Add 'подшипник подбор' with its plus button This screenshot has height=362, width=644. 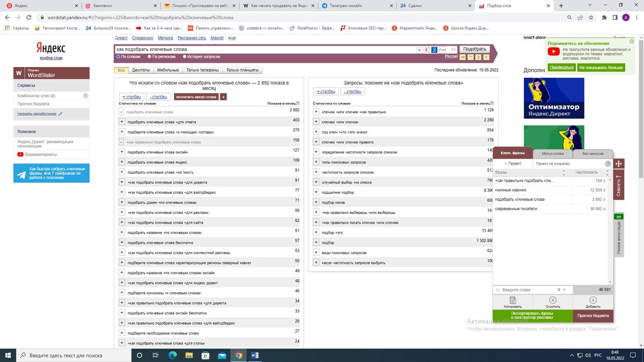[x=316, y=192]
